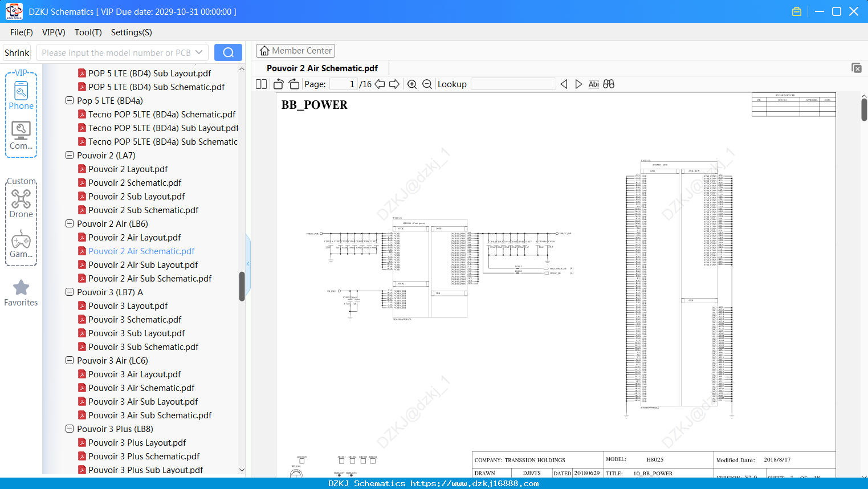
Task: Open Pouvoir 2 Sub Schematic.pdf
Action: coord(143,210)
